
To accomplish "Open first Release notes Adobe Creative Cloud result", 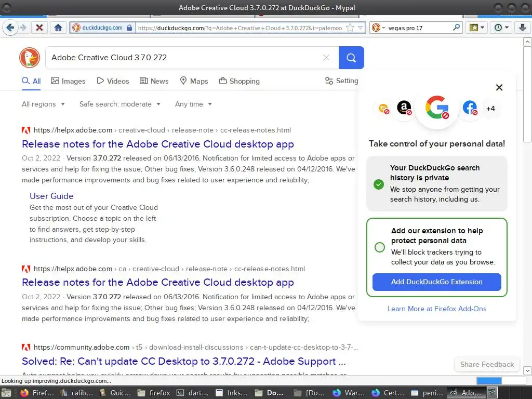I will [158, 144].
